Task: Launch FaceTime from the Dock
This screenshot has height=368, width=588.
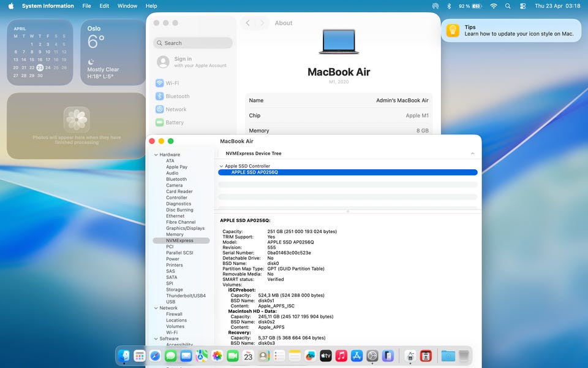Action: (233, 355)
